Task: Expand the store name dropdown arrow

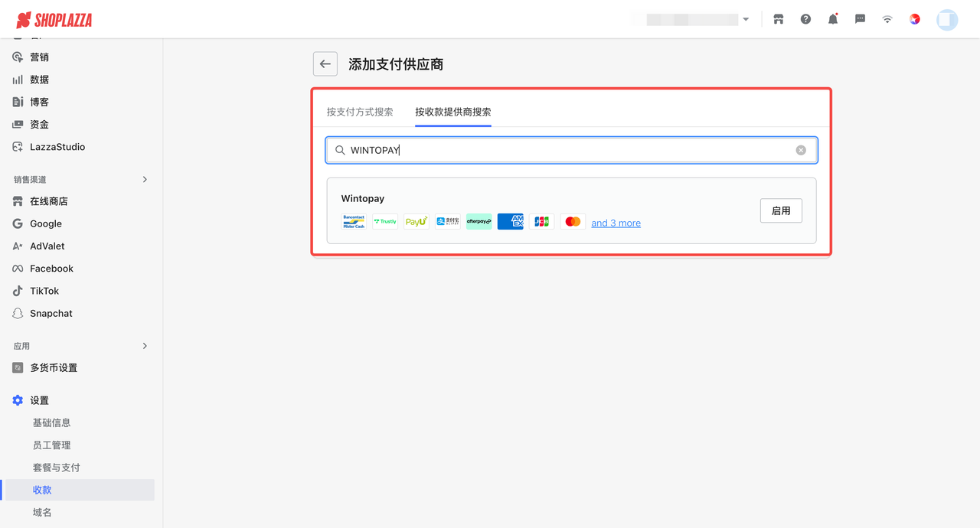Action: [x=746, y=20]
